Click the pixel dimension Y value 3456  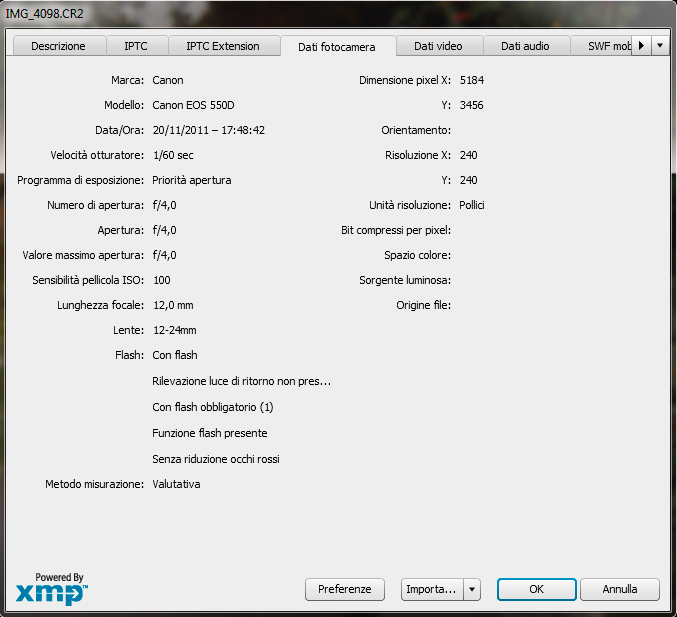(x=471, y=105)
